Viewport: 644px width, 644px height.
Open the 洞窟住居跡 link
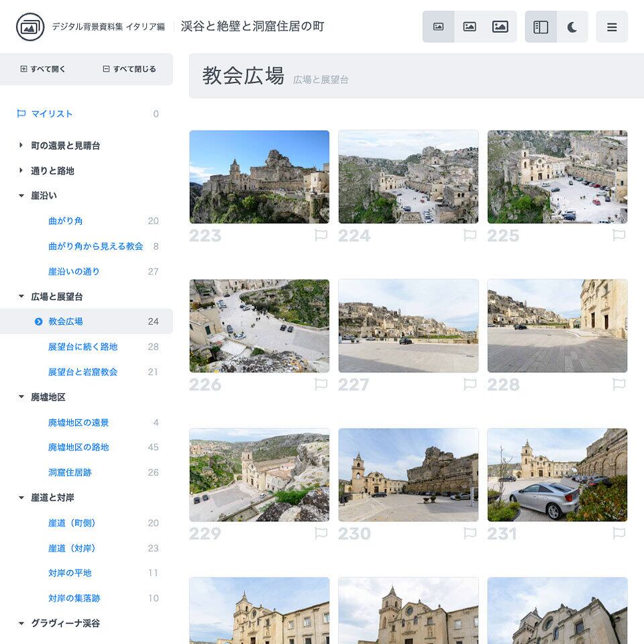coord(70,473)
